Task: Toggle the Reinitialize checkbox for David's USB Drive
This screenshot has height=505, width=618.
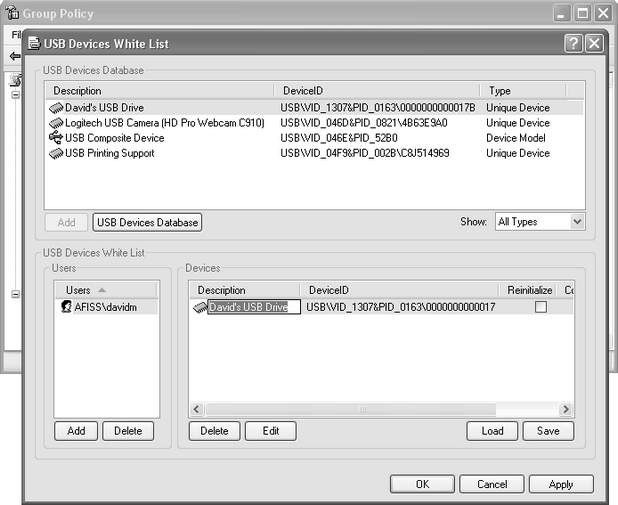Action: tap(541, 308)
